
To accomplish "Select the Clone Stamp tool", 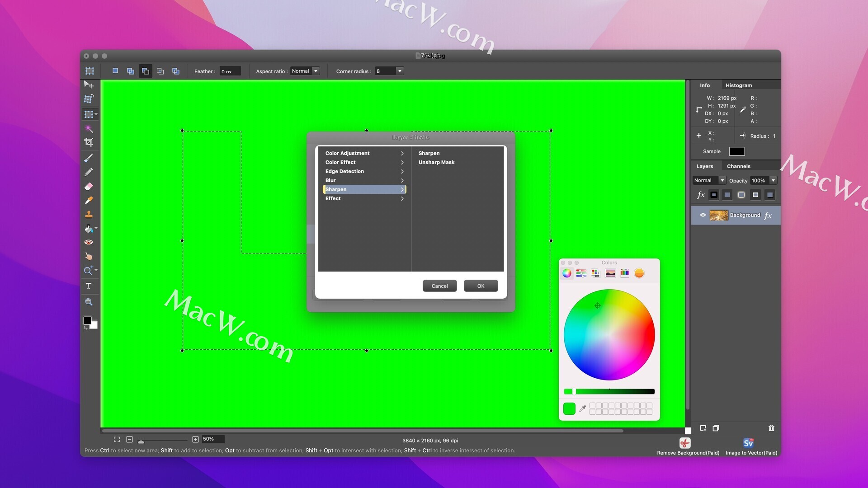I will 89,215.
